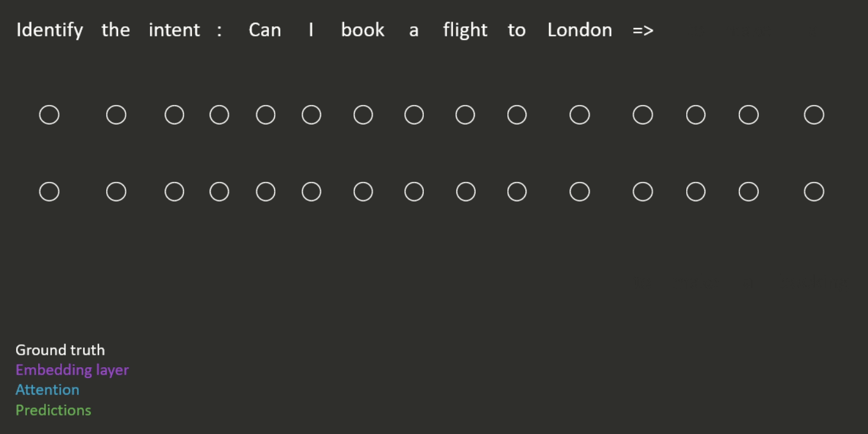Click the word "Identify" in the prompt
The height and width of the screenshot is (434, 868).
(49, 30)
